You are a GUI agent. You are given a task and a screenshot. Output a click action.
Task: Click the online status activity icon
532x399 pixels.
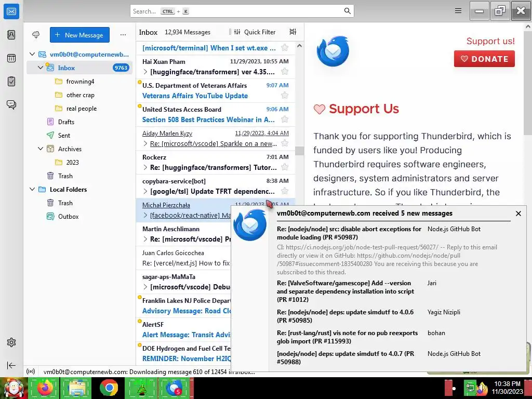coord(31,371)
